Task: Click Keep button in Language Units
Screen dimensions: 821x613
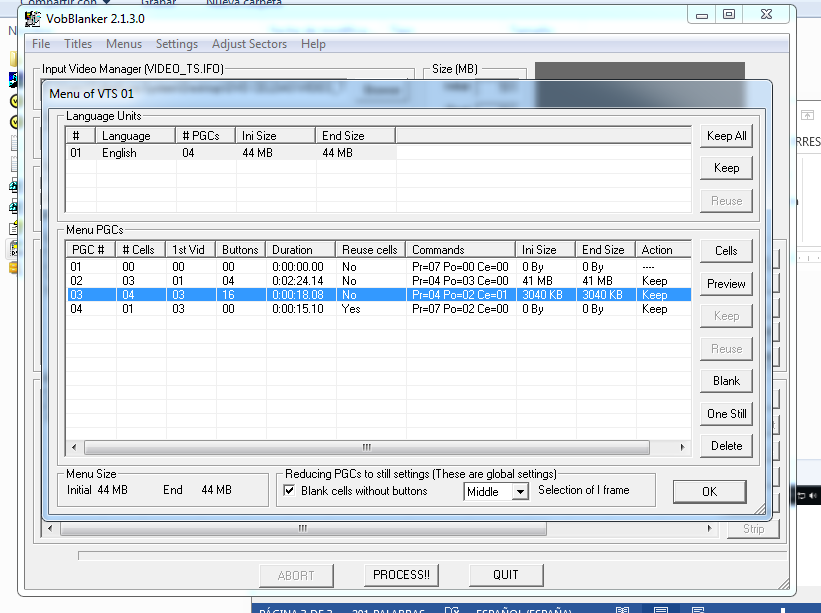Action: point(726,168)
